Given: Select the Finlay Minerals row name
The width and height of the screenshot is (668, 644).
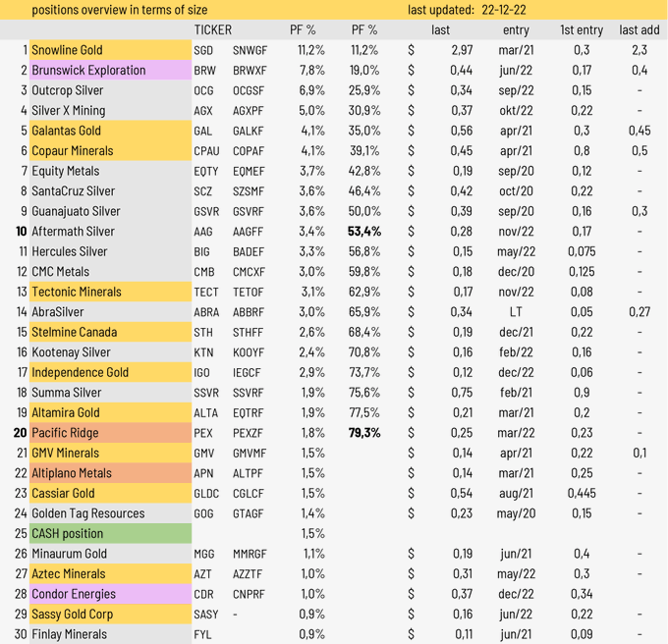Looking at the screenshot, I should point(69,634).
